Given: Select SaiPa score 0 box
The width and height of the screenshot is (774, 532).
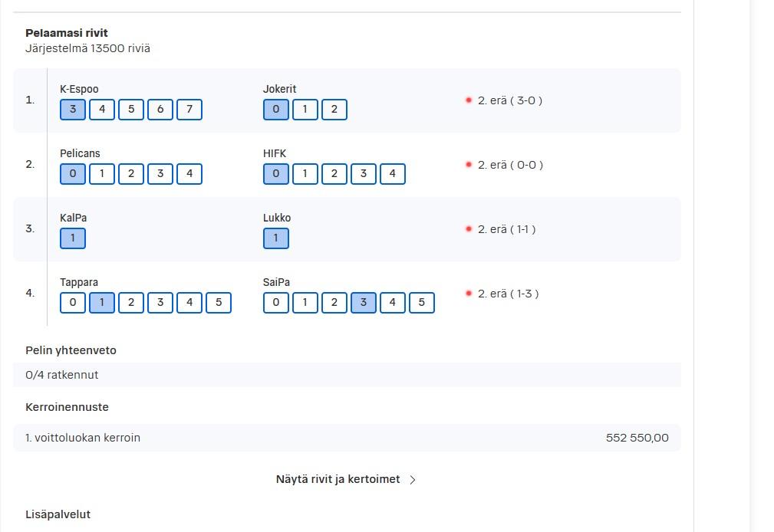Looking at the screenshot, I should 276,303.
